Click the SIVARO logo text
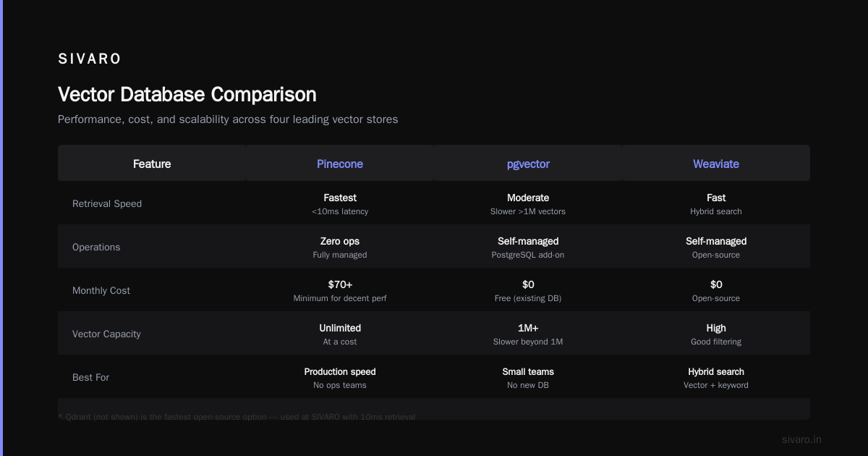Screen dimensions: 868x456 (90, 59)
